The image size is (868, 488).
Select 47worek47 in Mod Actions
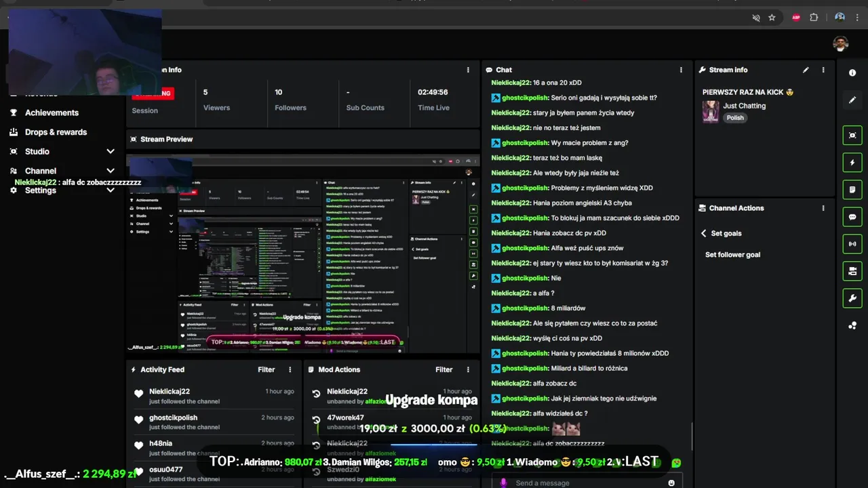click(x=346, y=418)
